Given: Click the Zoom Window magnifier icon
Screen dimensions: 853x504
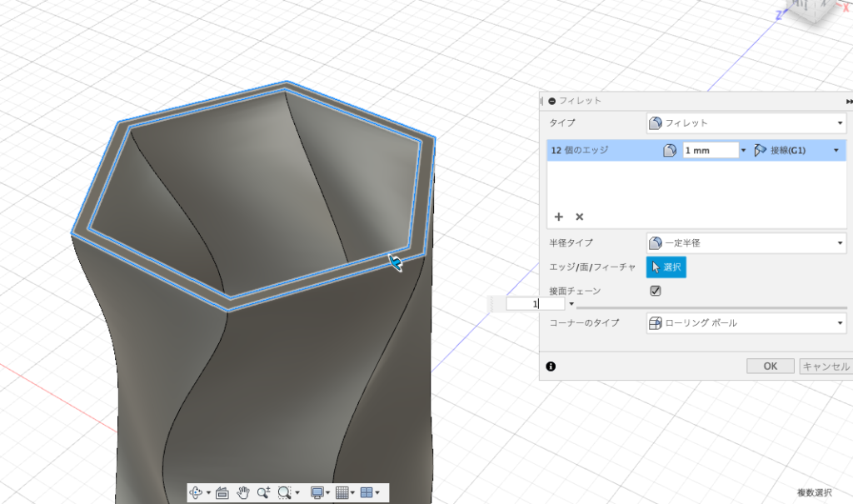Looking at the screenshot, I should point(285,493).
